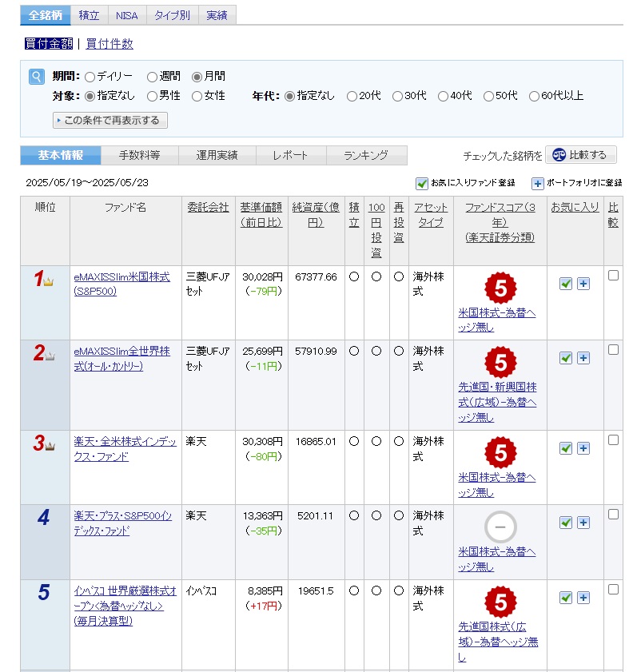Select the 週間 period radio button
The height and width of the screenshot is (672, 629).
coord(152,78)
